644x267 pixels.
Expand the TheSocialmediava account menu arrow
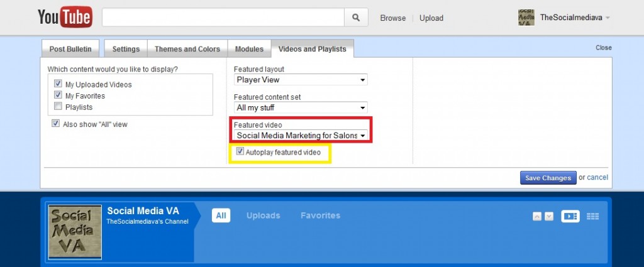pyautogui.click(x=608, y=18)
